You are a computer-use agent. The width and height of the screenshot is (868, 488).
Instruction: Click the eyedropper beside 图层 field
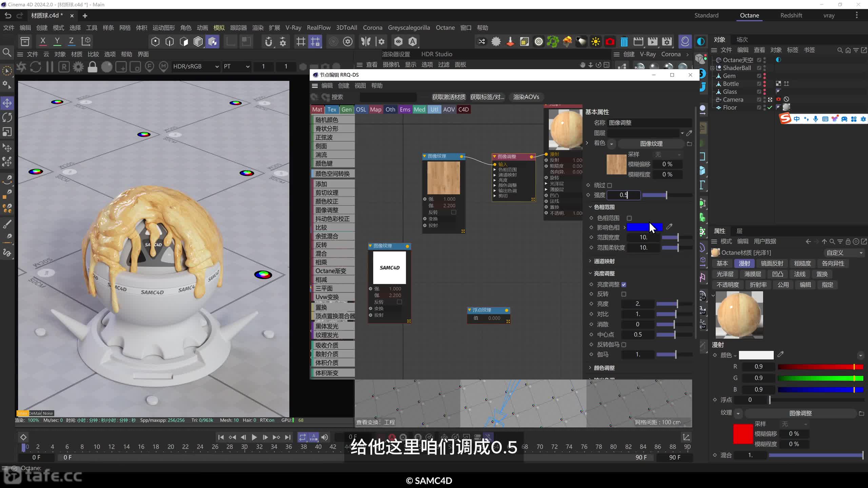point(689,133)
